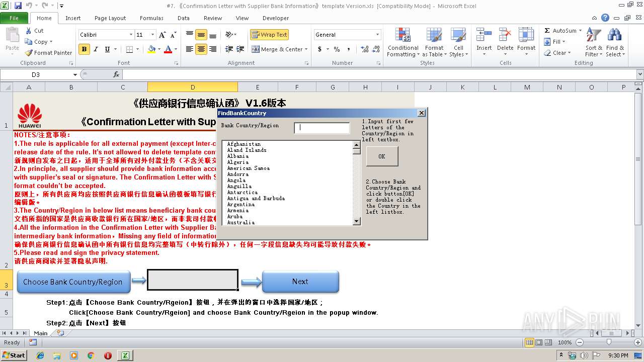Click the Copy icon
Screen dimensions: 644x362
(x=29, y=42)
